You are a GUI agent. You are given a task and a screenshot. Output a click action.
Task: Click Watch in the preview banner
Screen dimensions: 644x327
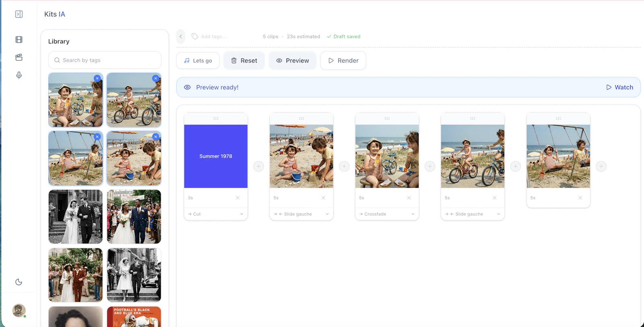(x=620, y=87)
